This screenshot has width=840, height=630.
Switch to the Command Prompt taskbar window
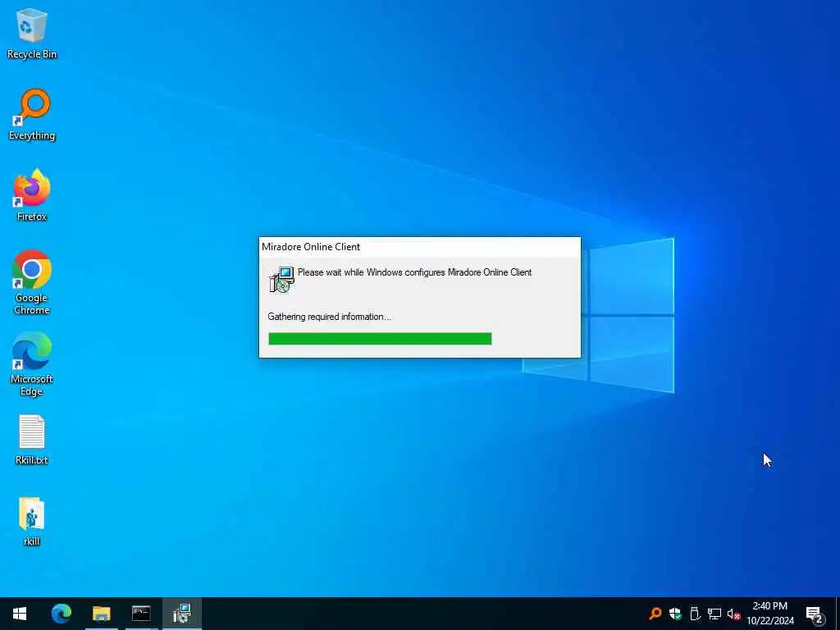141,614
